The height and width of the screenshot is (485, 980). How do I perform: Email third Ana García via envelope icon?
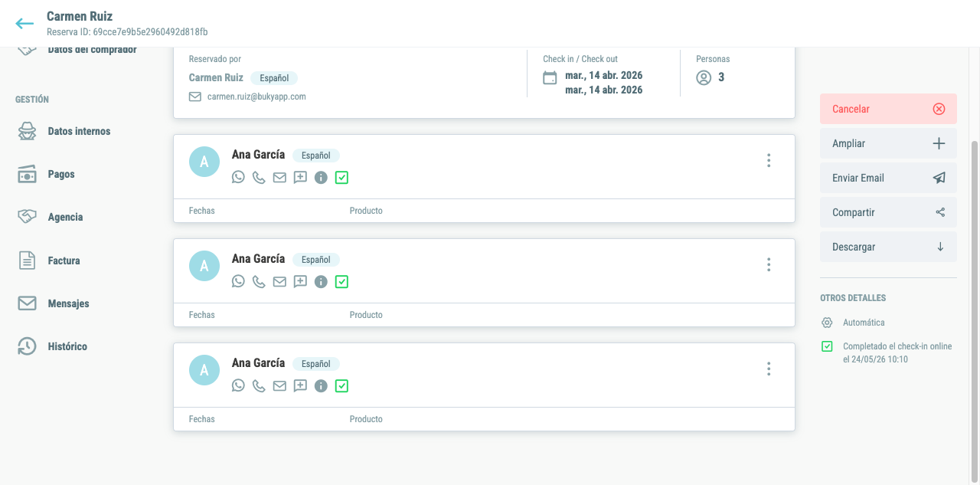pos(279,385)
